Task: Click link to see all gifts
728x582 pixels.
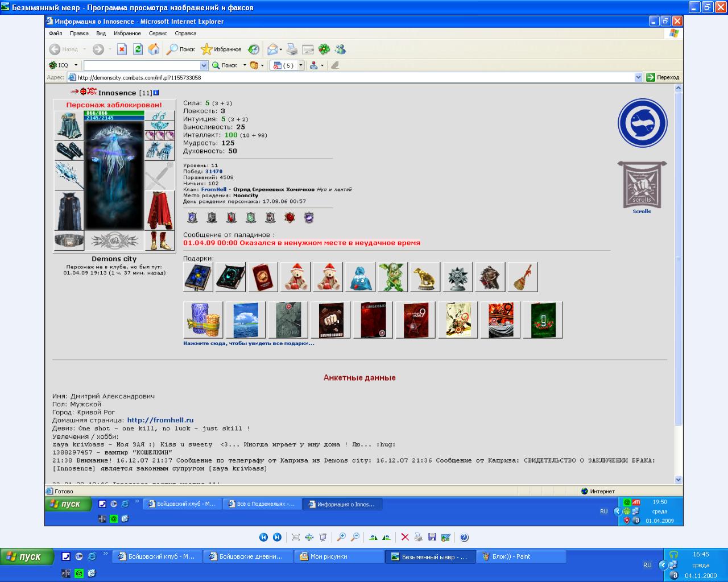Action: click(249, 343)
